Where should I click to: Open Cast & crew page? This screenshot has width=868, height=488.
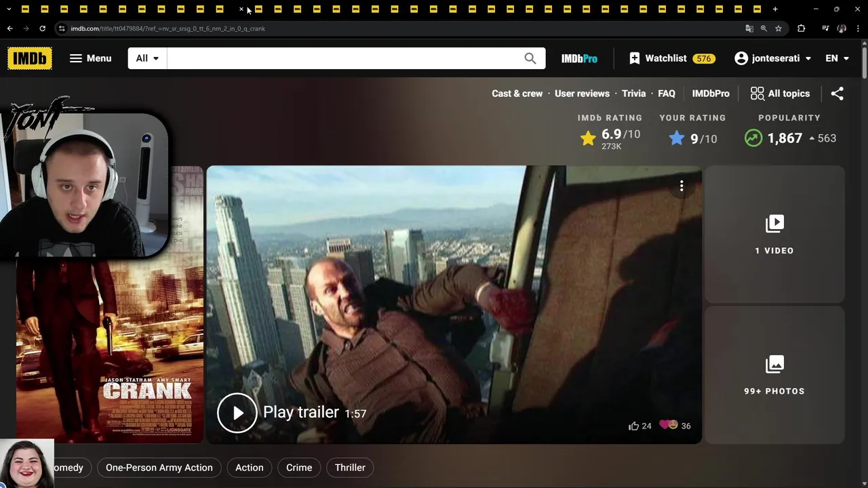[517, 94]
